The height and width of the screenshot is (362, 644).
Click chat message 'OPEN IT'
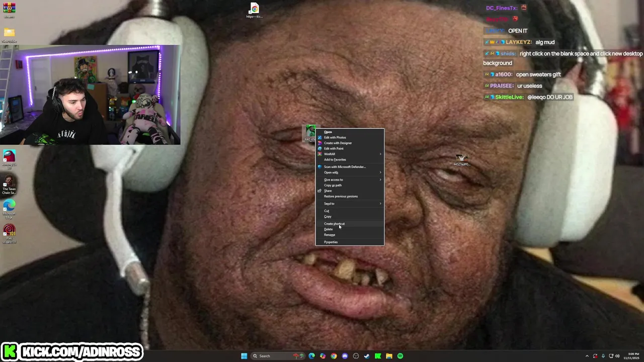[x=518, y=31]
